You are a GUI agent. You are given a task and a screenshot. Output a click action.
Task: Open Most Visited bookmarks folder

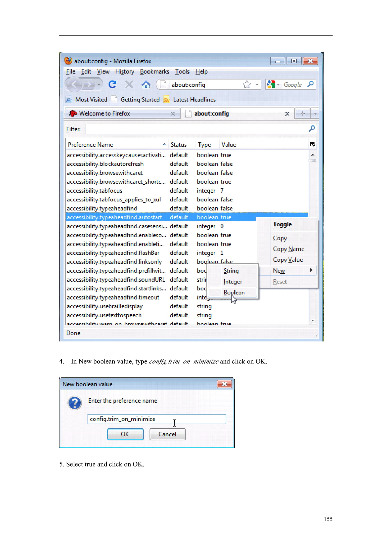point(87,99)
